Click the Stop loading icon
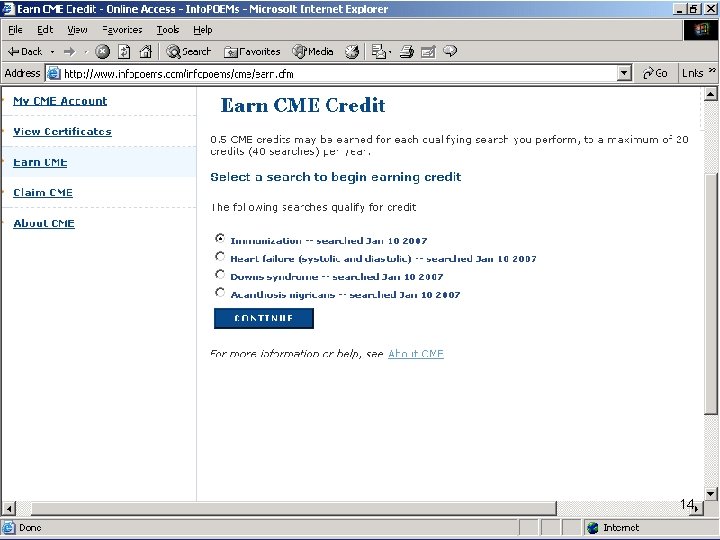The width and height of the screenshot is (720, 540). tap(102, 51)
